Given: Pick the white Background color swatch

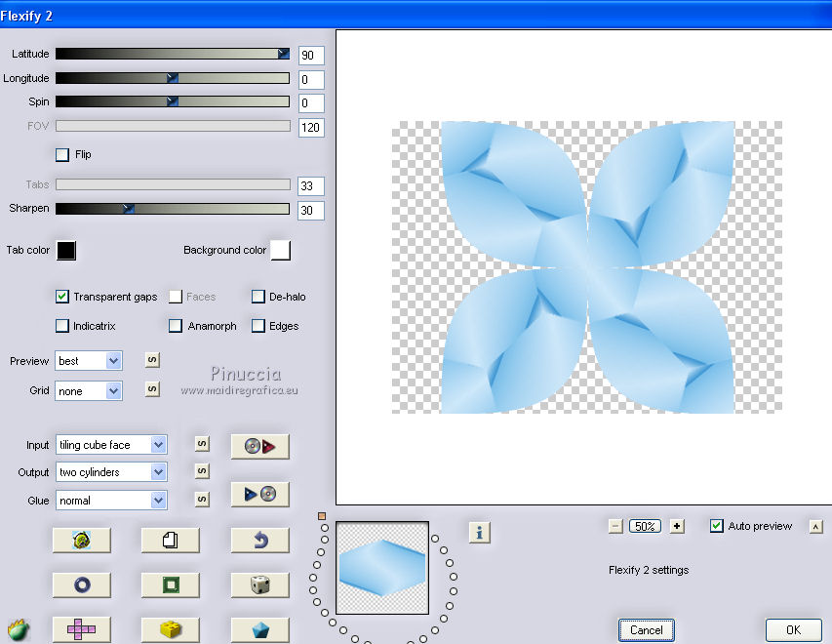Looking at the screenshot, I should pos(280,250).
